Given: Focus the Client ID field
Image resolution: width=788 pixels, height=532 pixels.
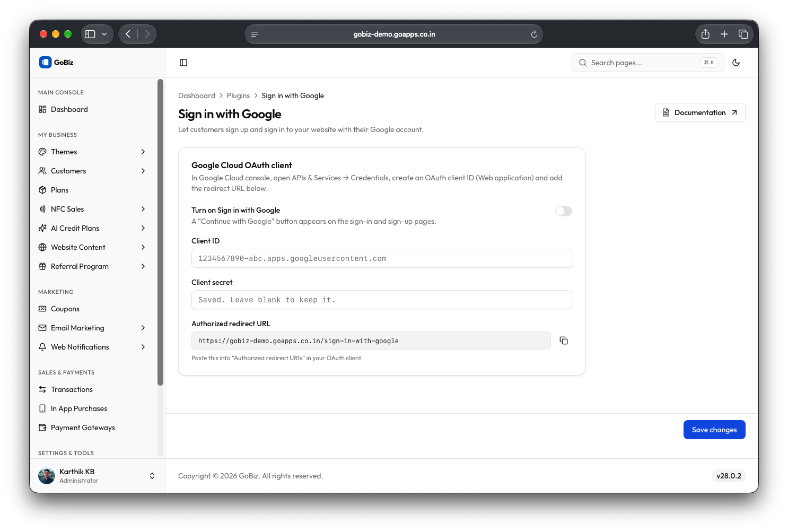Looking at the screenshot, I should [382, 258].
